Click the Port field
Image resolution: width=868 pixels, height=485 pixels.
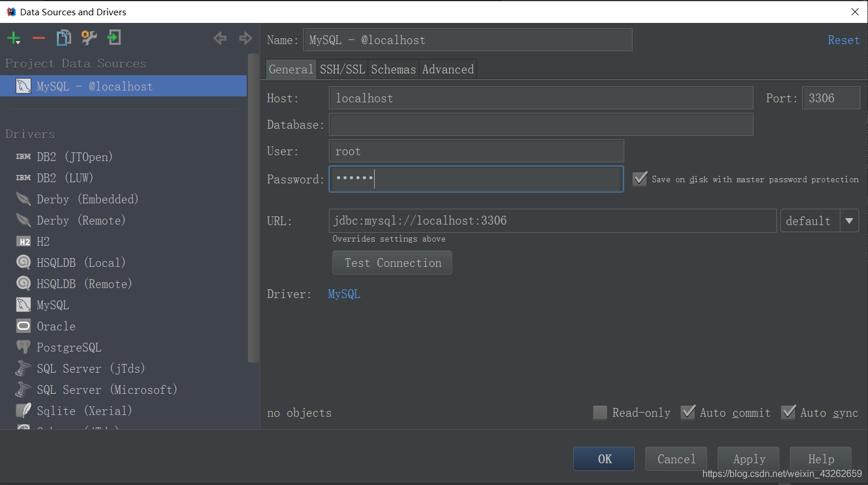point(831,98)
